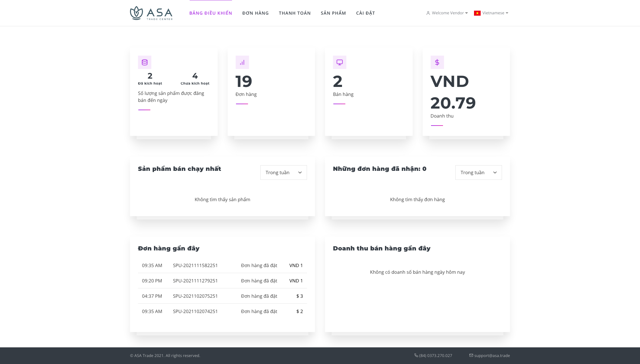Open the Vietnamese language dropdown
Image resolution: width=640 pixels, height=364 pixels.
pos(491,13)
